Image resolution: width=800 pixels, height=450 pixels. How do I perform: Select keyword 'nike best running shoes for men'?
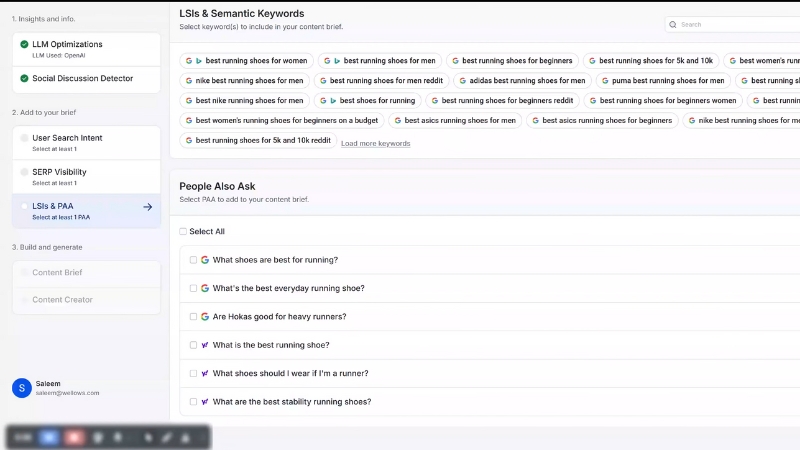244,81
